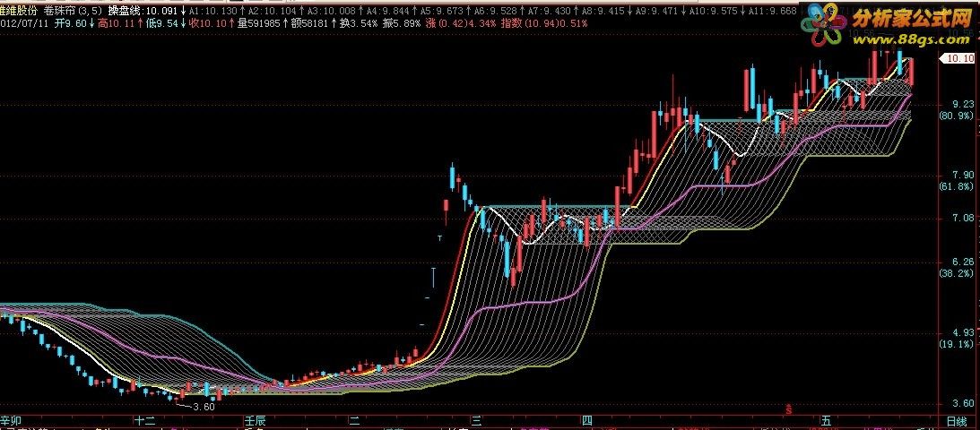Click the 五 month marker

pyautogui.click(x=827, y=420)
